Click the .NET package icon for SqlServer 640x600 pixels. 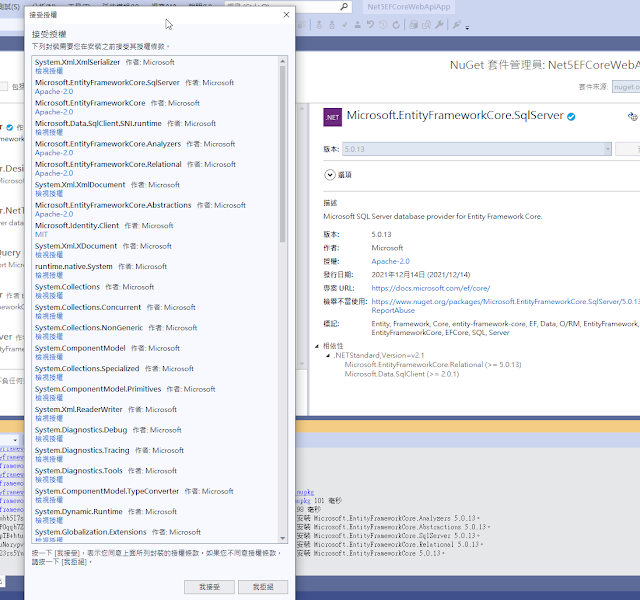click(x=332, y=117)
